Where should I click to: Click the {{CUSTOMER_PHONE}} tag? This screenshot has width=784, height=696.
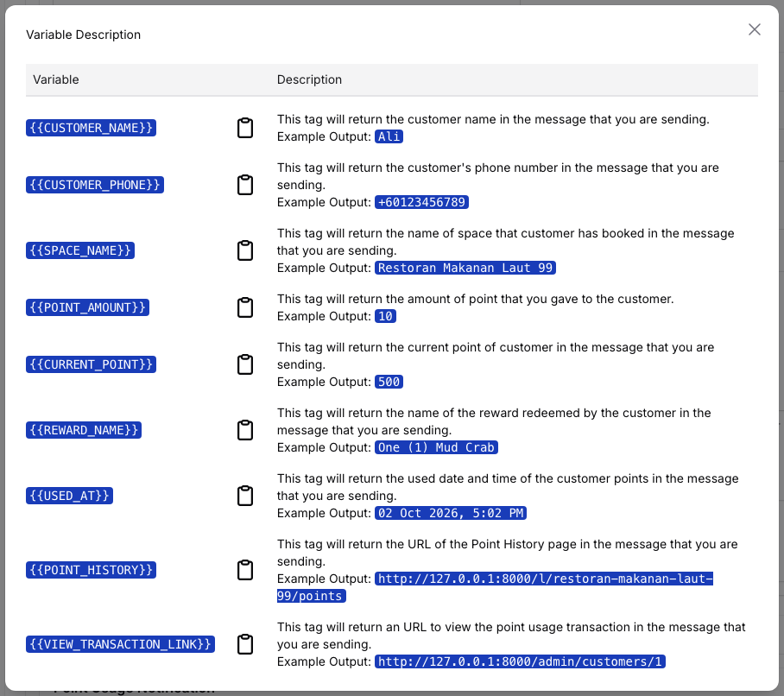tap(95, 185)
